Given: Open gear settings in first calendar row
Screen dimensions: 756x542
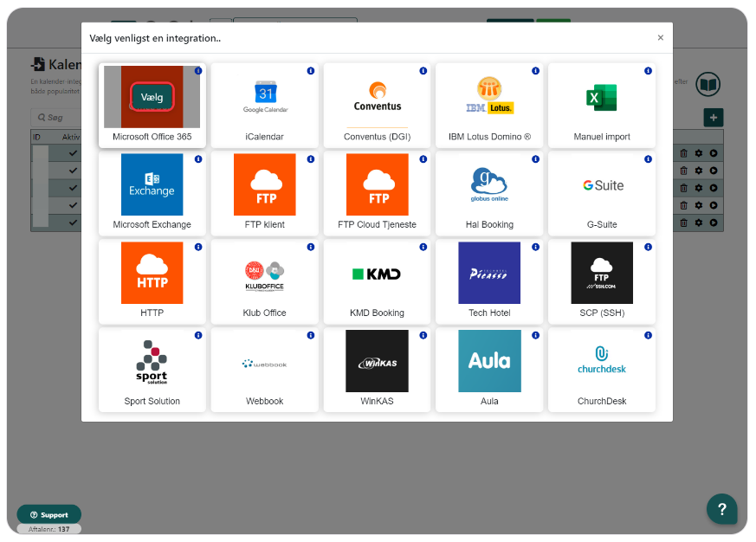Looking at the screenshot, I should (698, 153).
